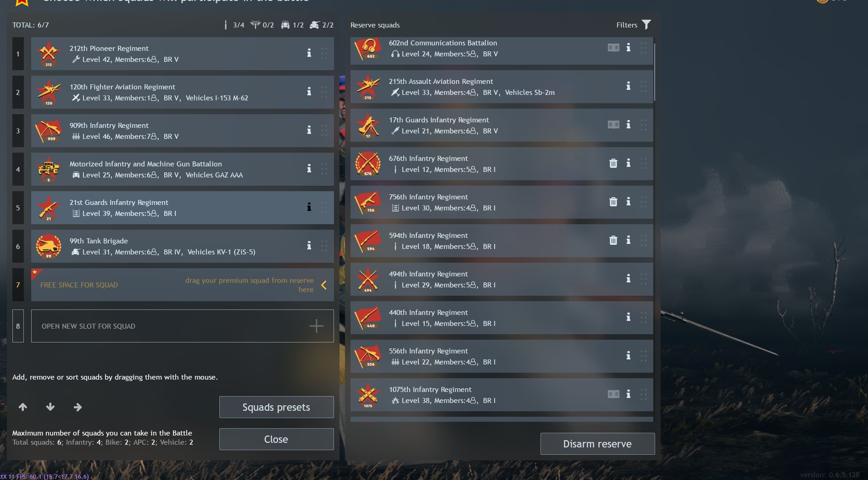Open the book icon on 602nd Communications Battalion
The image size is (868, 480).
pyautogui.click(x=613, y=48)
